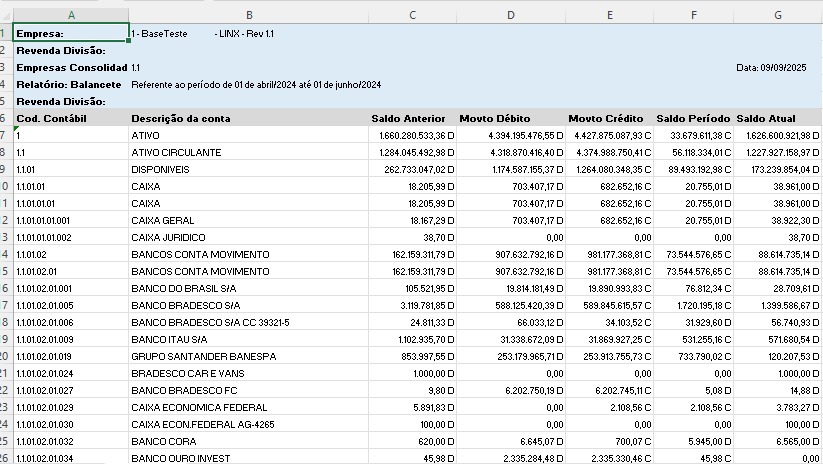
Task: Click the code cell '1.1.01.02.01.005'
Action: (x=71, y=305)
